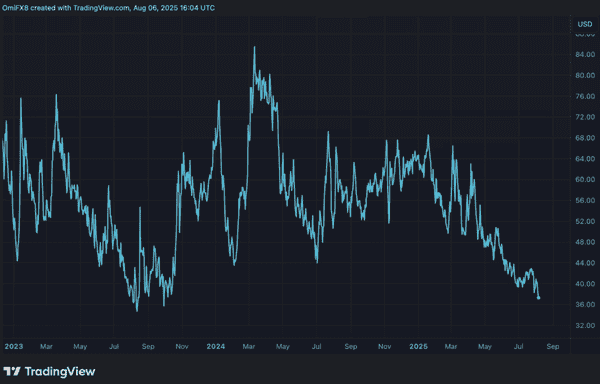This screenshot has height=384, width=600.
Task: Click the 72.00 price axis label
Action: [x=585, y=117]
